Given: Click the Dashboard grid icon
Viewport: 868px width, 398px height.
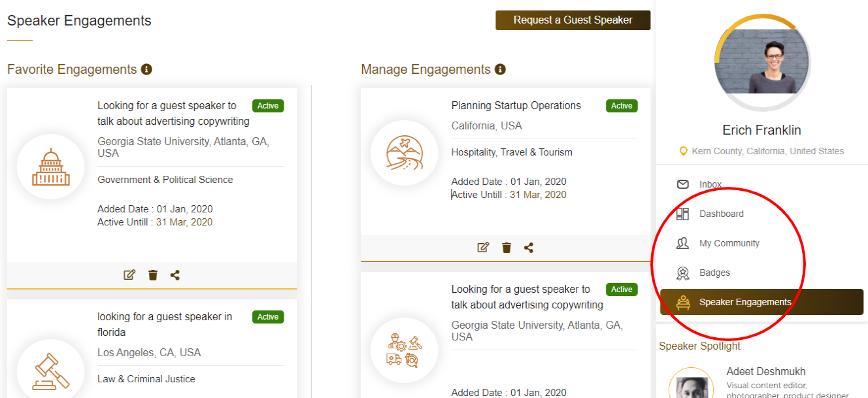Looking at the screenshot, I should pyautogui.click(x=682, y=214).
